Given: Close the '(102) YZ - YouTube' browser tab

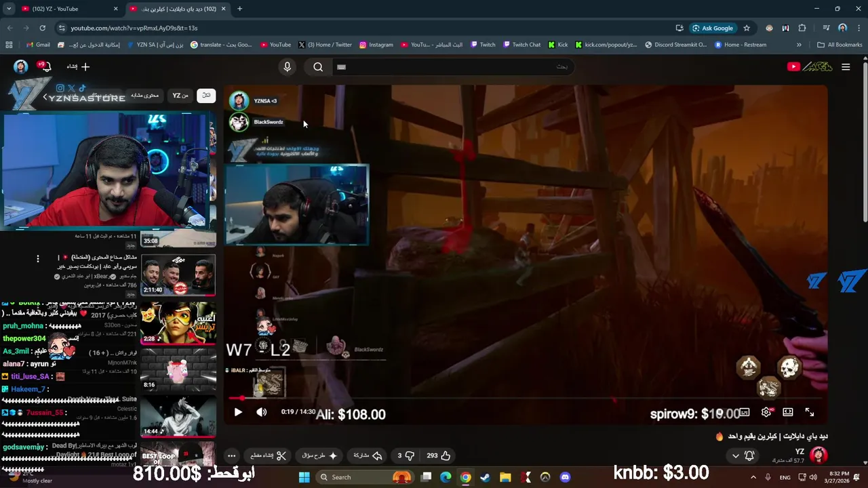Looking at the screenshot, I should 116,9.
